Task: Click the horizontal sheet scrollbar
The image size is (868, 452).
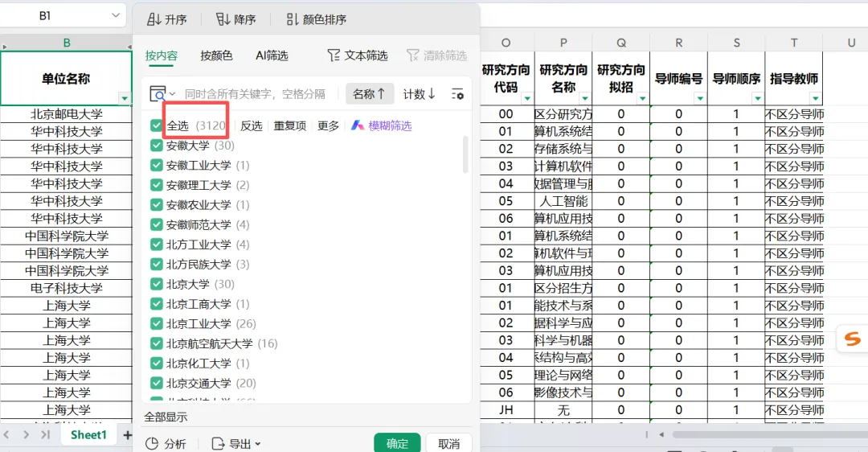Action: tap(769, 435)
